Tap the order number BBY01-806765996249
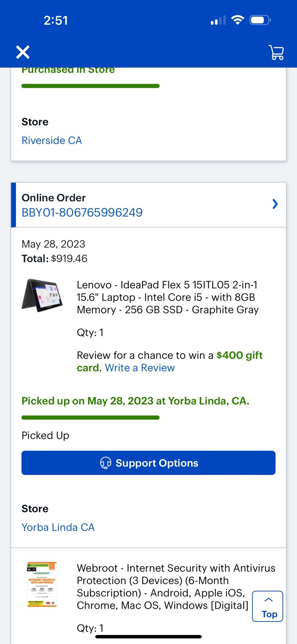This screenshot has height=644, width=297. [82, 212]
